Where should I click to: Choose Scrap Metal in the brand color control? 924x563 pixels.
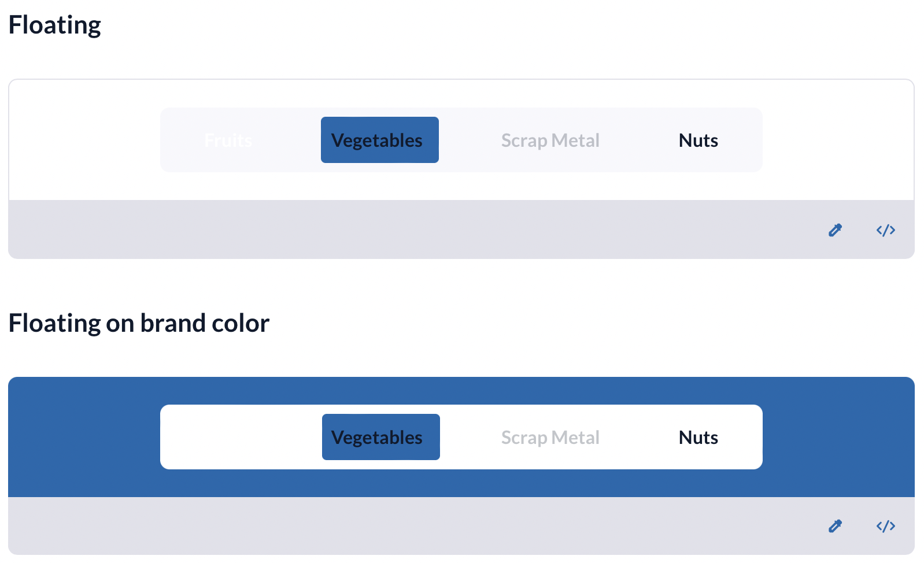550,437
